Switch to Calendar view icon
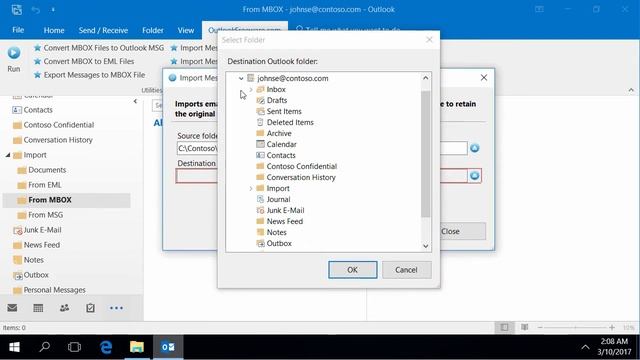The width and height of the screenshot is (640, 360). [38, 308]
